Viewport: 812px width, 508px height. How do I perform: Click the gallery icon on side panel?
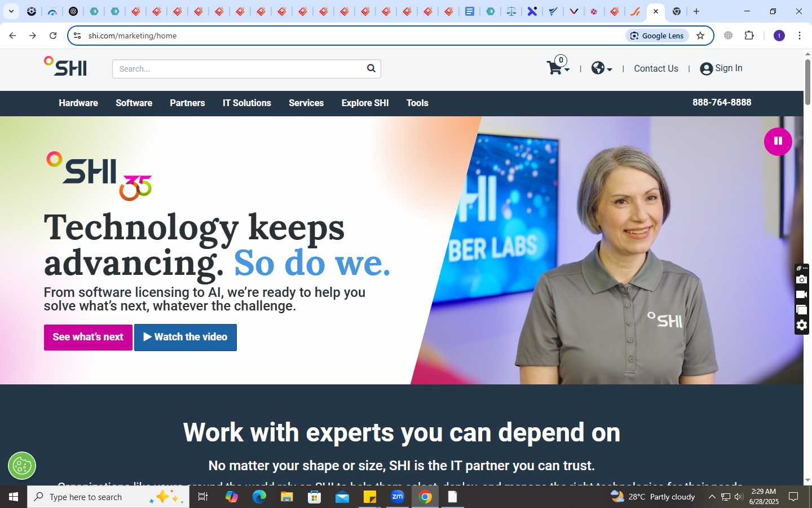[801, 310]
